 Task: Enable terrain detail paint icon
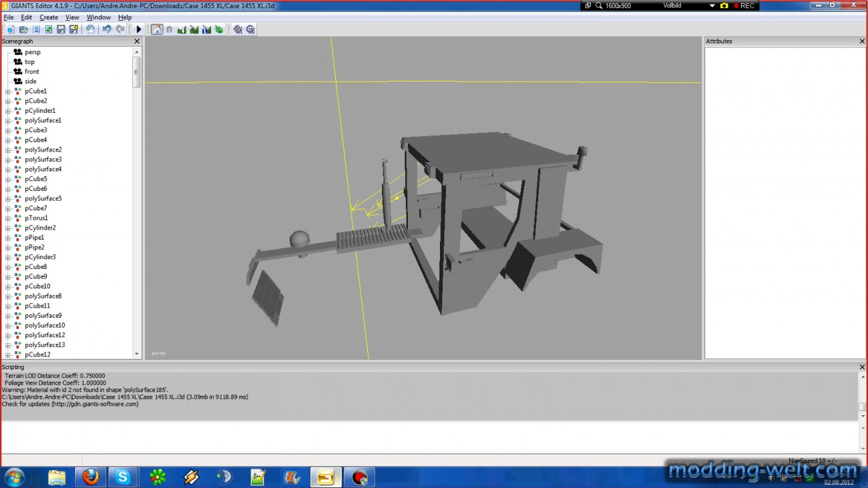point(206,29)
